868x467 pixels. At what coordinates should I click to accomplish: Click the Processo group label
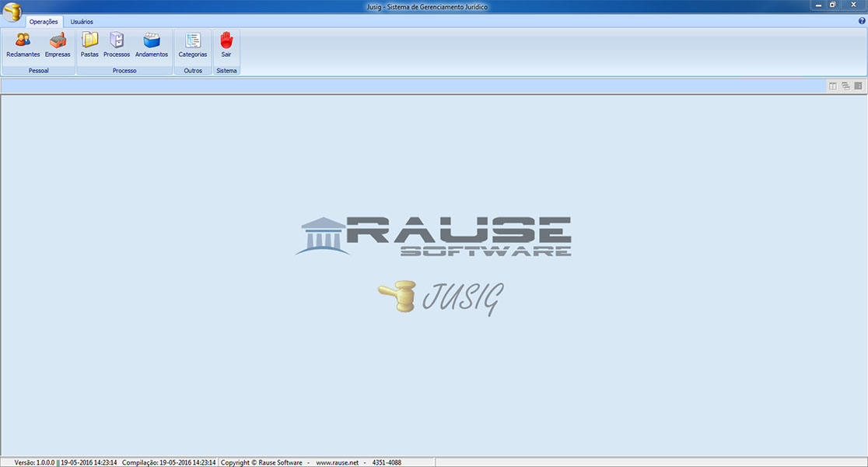coord(124,71)
